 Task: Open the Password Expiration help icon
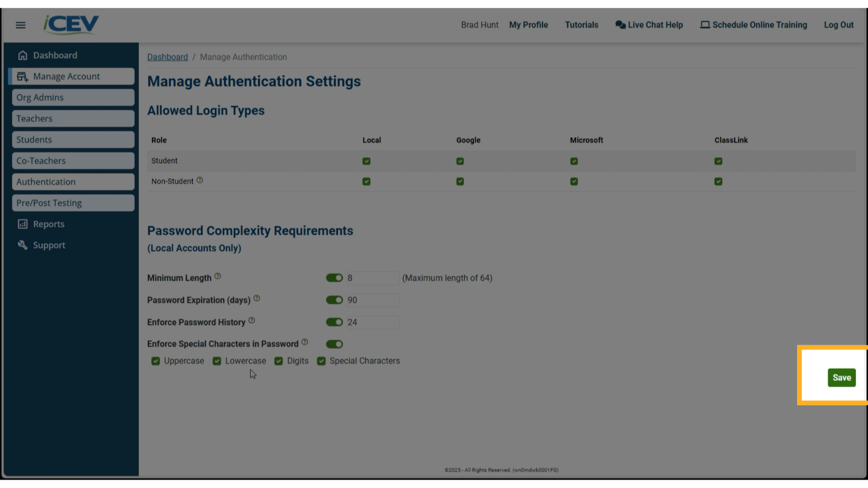(x=257, y=298)
